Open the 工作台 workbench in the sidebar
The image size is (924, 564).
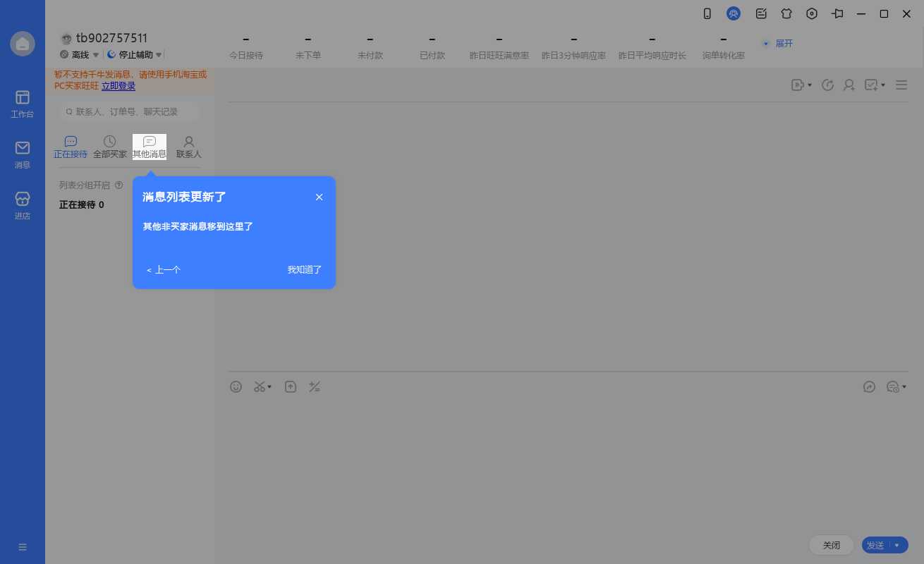23,103
